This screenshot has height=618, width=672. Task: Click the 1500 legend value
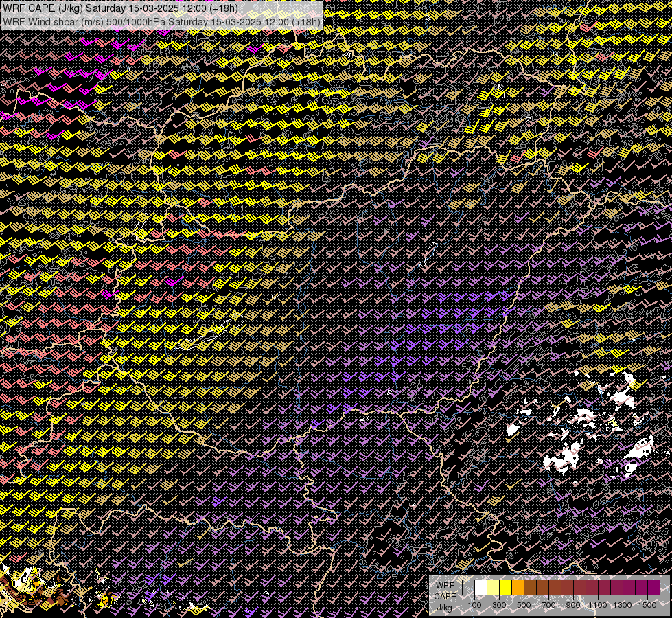[x=647, y=605]
